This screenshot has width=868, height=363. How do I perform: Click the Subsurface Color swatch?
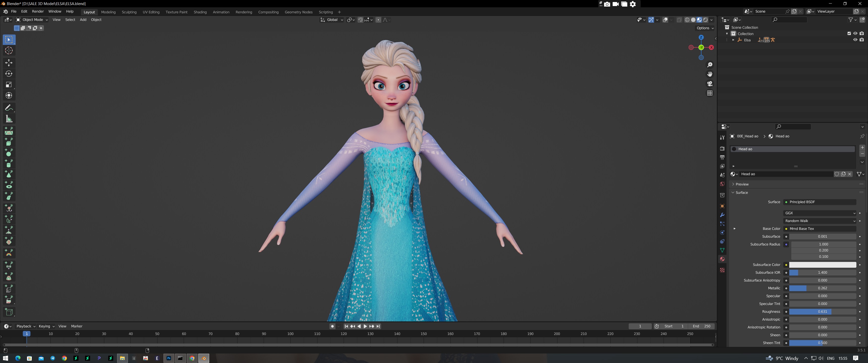click(823, 265)
